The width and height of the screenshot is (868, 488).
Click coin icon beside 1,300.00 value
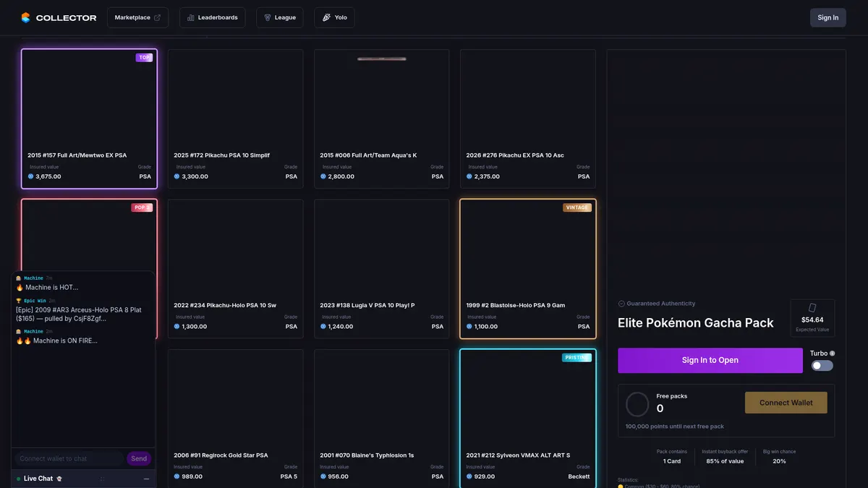(x=177, y=326)
